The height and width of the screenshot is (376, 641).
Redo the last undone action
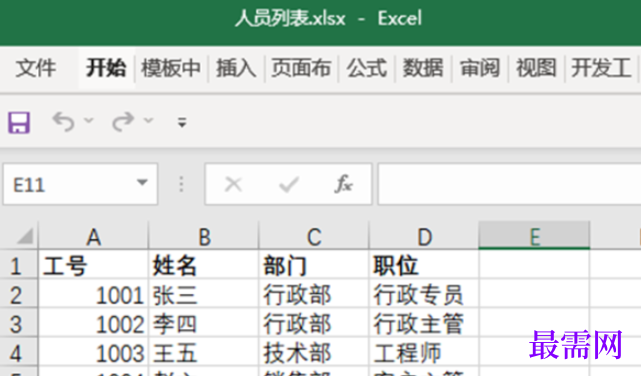(123, 122)
